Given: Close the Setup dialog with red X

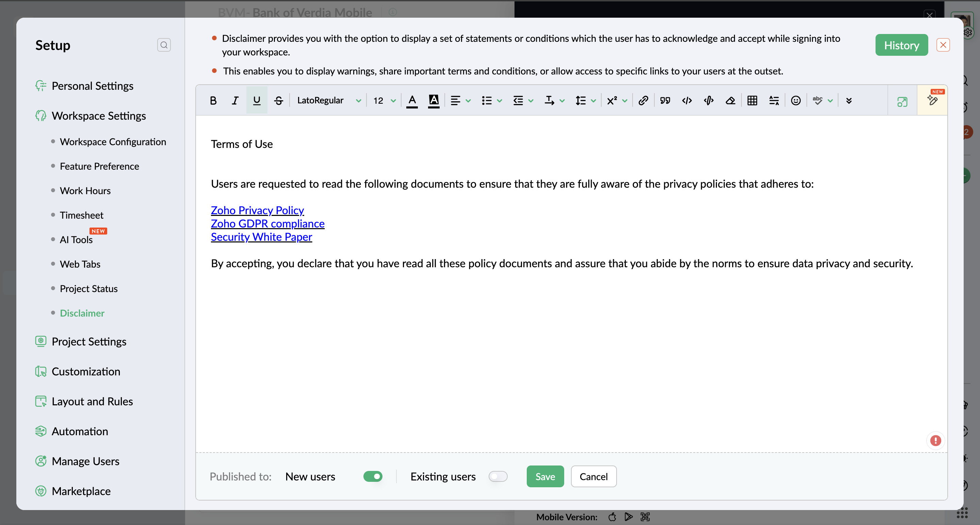Looking at the screenshot, I should click(x=943, y=45).
